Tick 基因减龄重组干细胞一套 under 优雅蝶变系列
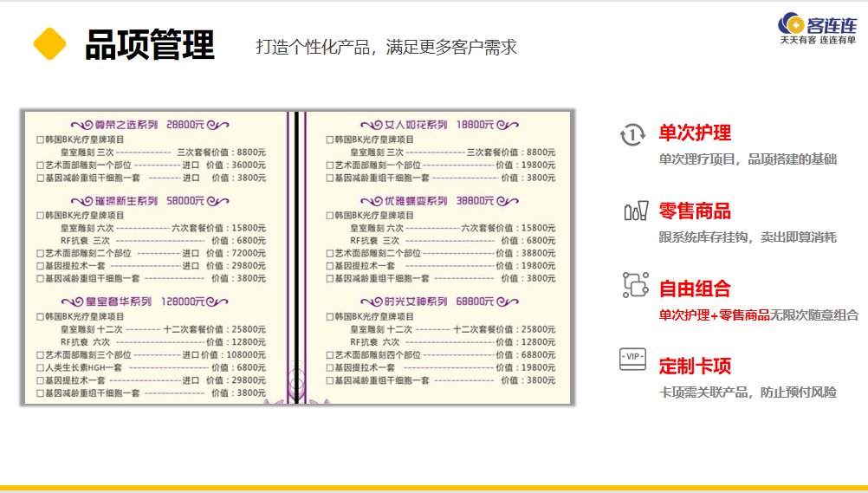Viewport: 868px width, 493px height. click(x=330, y=279)
